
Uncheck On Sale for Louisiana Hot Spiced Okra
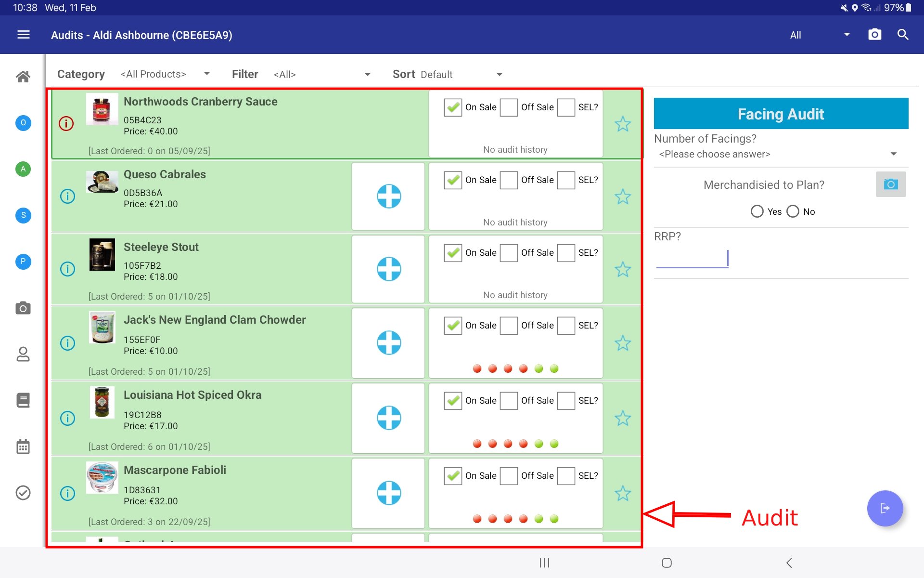click(x=452, y=401)
